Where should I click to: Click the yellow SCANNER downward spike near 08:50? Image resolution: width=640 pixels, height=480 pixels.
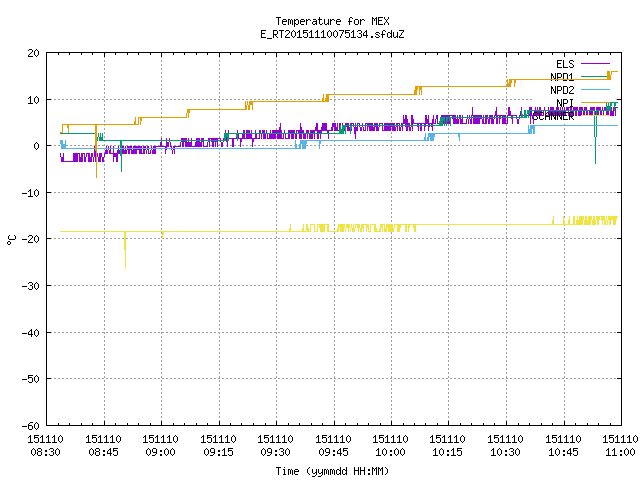[x=125, y=251]
